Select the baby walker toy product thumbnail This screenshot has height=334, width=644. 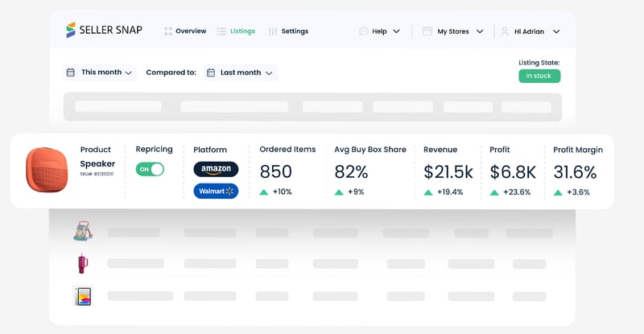pyautogui.click(x=83, y=231)
